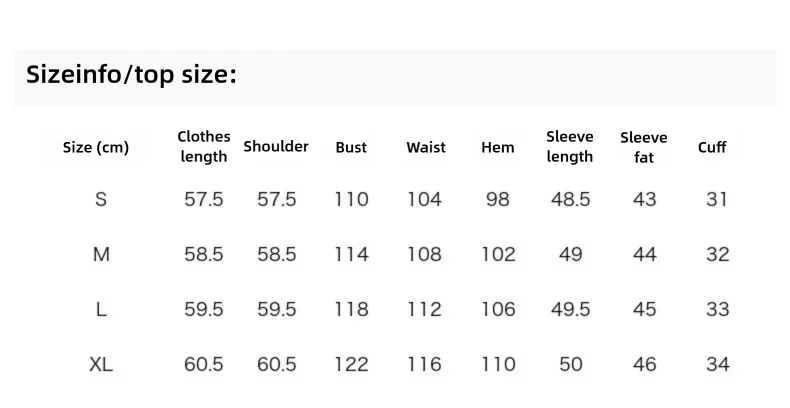Select the sleeve length value 48.5
Screen dimensions: 790x408
(x=570, y=199)
